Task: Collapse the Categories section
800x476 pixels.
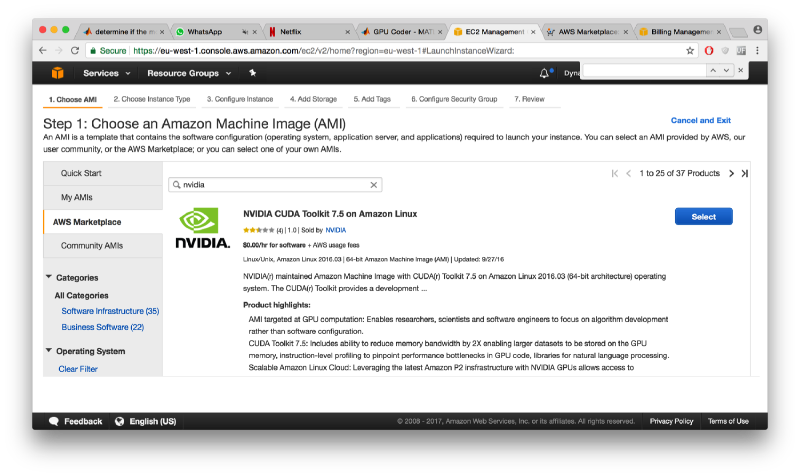Action: point(48,277)
